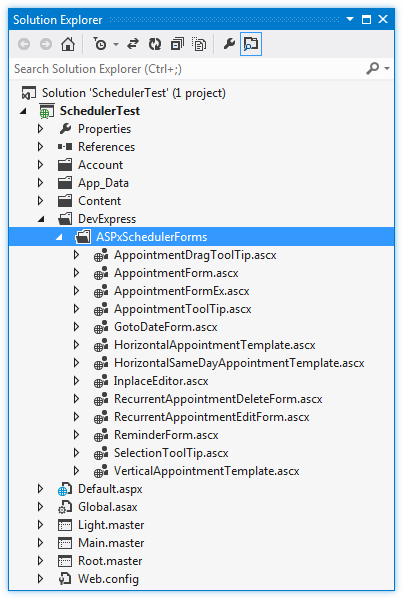
Task: Click the Pending Changes Filter clock icon
Action: tap(100, 44)
